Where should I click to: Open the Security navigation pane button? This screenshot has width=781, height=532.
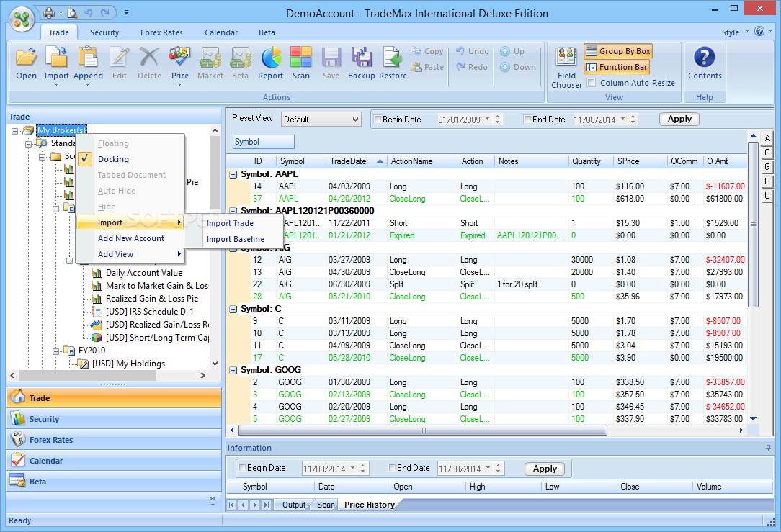click(x=114, y=419)
